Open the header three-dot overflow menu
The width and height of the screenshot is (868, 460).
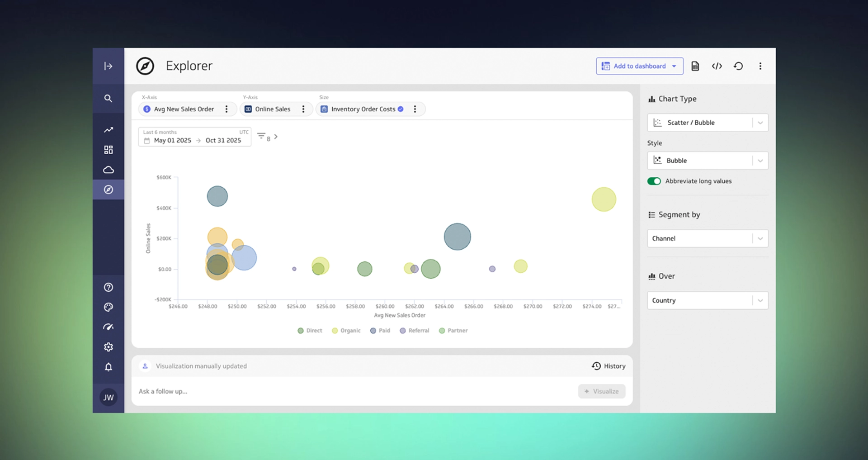760,66
